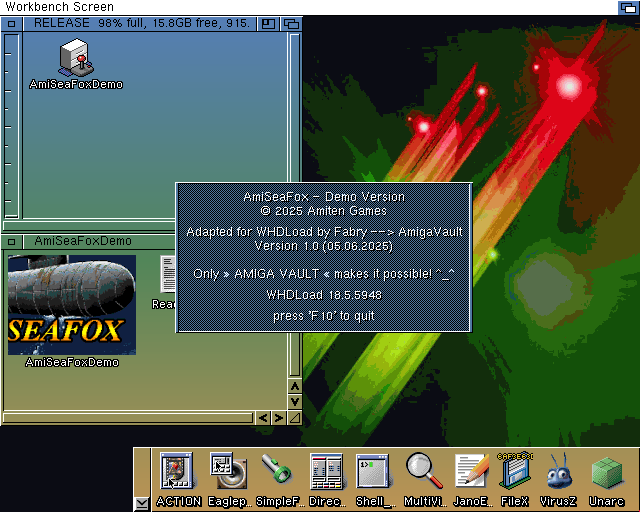This screenshot has width=640, height=512.
Task: Click the AmiSeaFoxDemo window title bar
Action: click(x=99, y=241)
